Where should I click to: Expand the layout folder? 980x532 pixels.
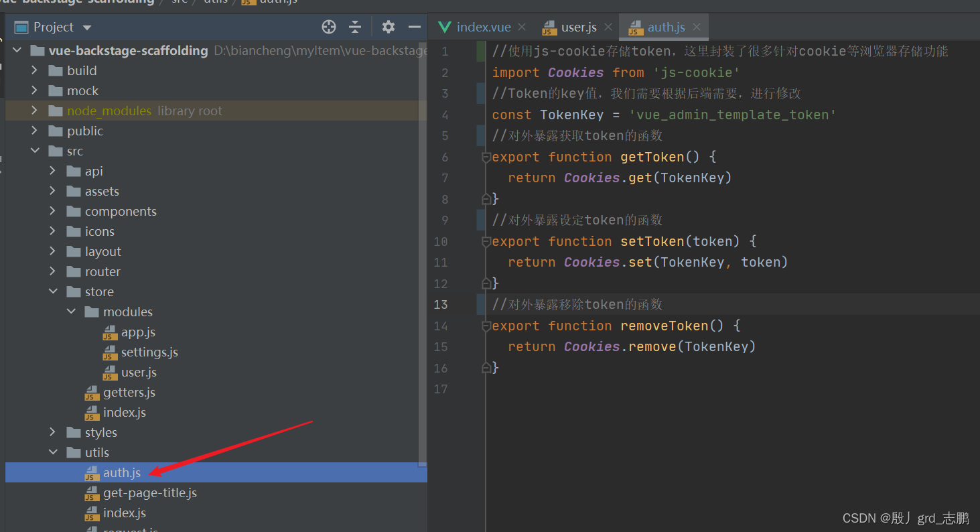coord(53,251)
